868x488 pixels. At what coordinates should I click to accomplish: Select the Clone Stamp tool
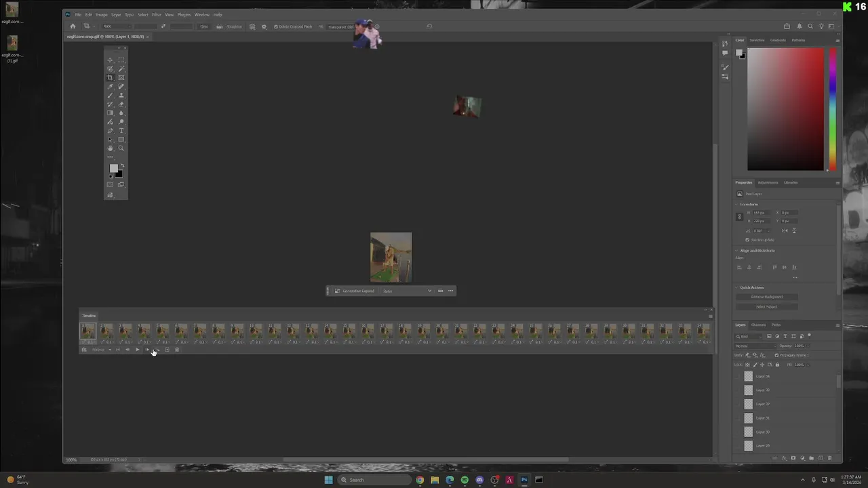pos(121,96)
